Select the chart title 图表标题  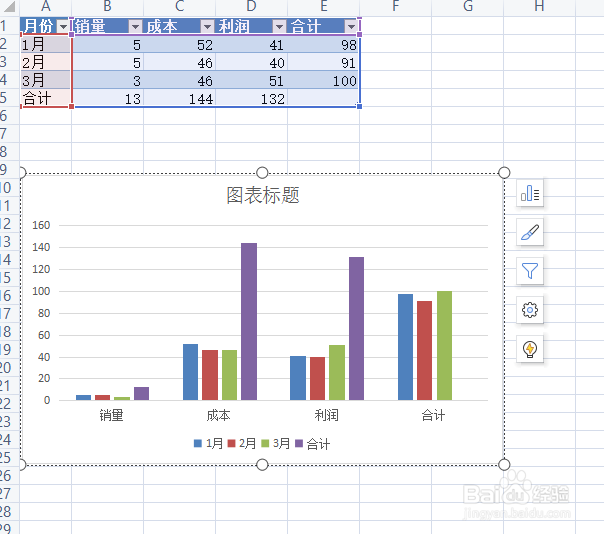(263, 195)
